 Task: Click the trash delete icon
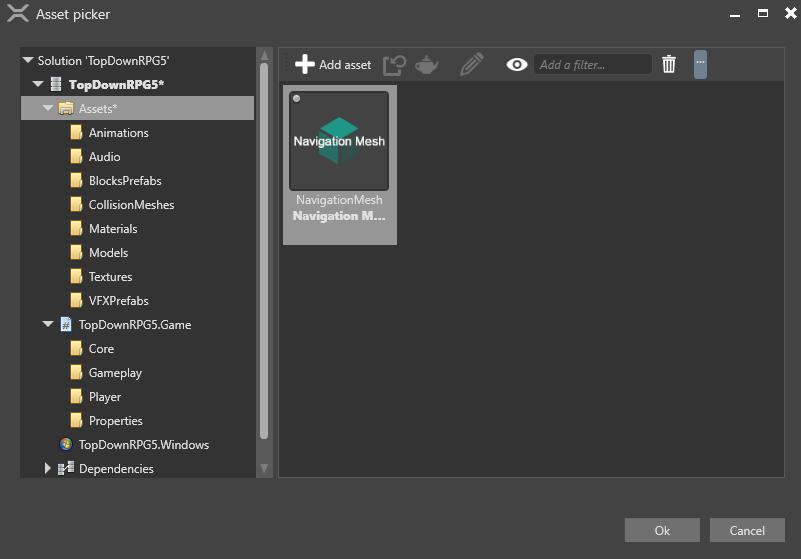pyautogui.click(x=669, y=64)
